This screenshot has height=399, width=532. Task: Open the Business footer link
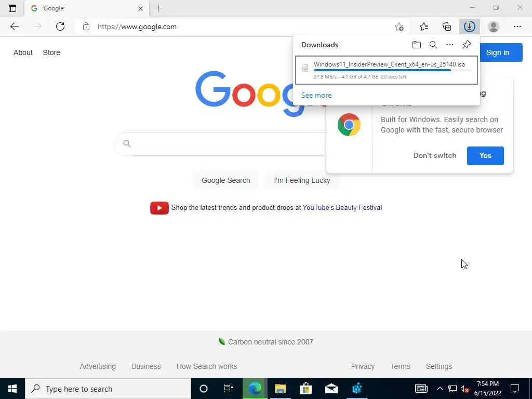146,366
